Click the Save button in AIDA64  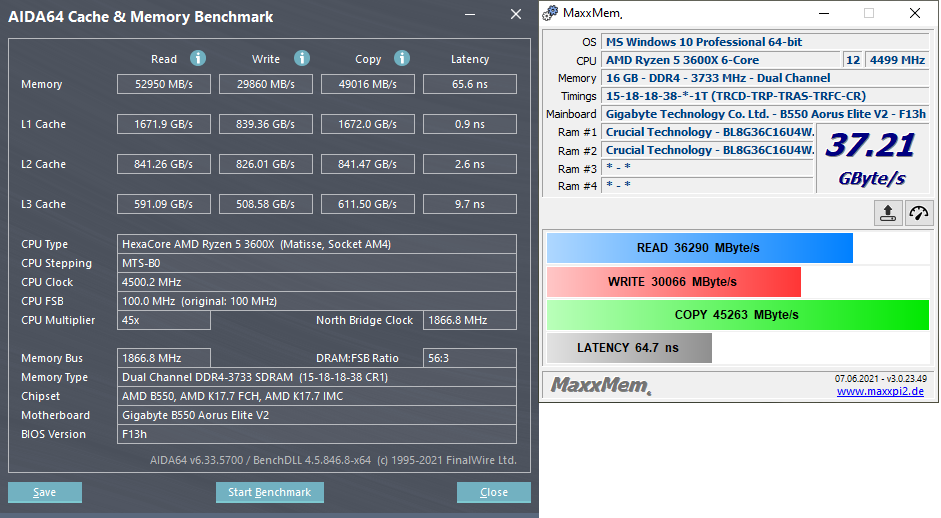[45, 492]
